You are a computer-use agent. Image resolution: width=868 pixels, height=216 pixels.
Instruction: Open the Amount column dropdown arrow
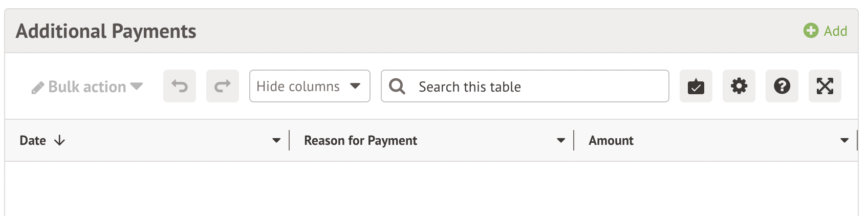844,140
